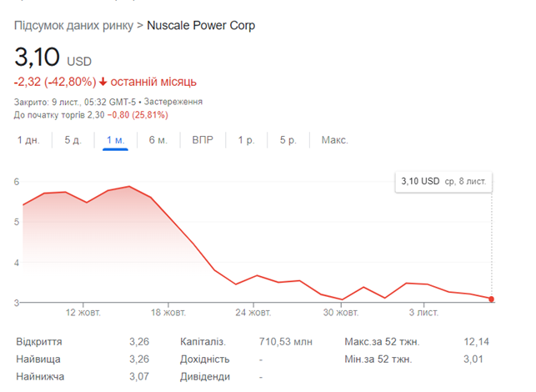Select the 1 дн. time range tab
This screenshot has width=536, height=392.
[28, 140]
